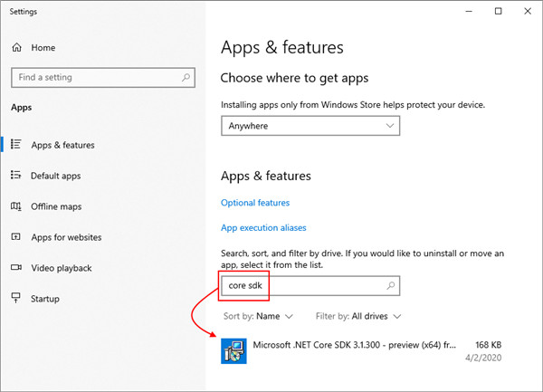Click the Apps & features sidebar icon
Viewport: 543px width, 392px height.
pyautogui.click(x=16, y=145)
